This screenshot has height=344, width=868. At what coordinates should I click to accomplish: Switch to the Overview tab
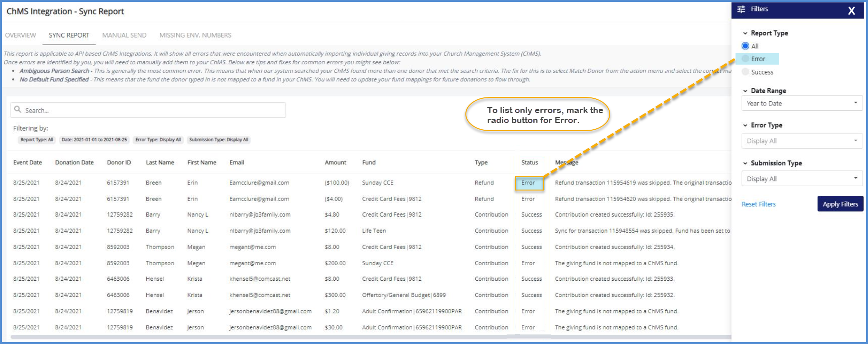(20, 35)
